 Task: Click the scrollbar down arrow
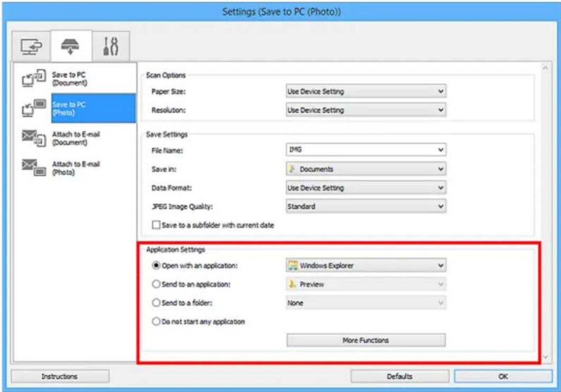[x=545, y=357]
